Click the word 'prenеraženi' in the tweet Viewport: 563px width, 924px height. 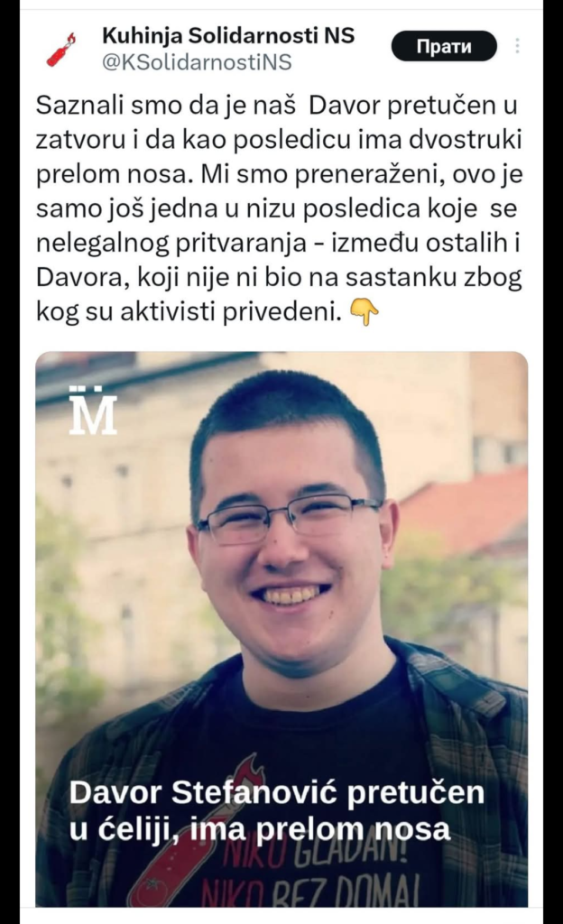pyautogui.click(x=354, y=175)
